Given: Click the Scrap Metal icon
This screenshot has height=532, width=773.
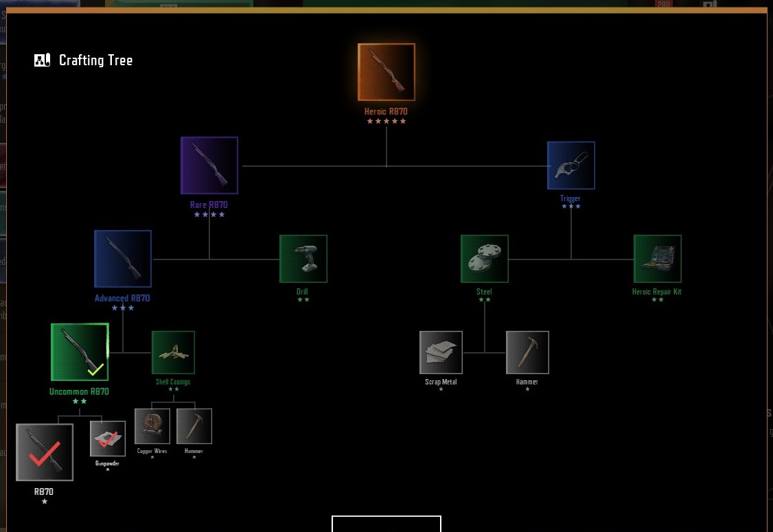Looking at the screenshot, I should (x=441, y=352).
